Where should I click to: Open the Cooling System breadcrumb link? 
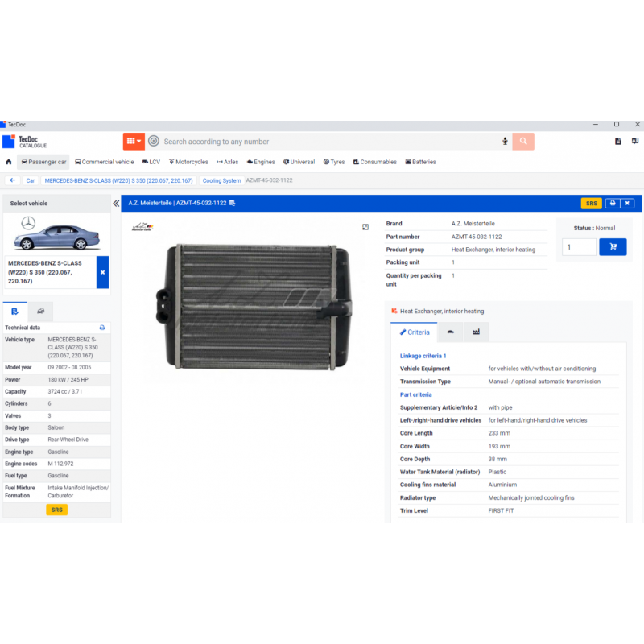(x=221, y=180)
